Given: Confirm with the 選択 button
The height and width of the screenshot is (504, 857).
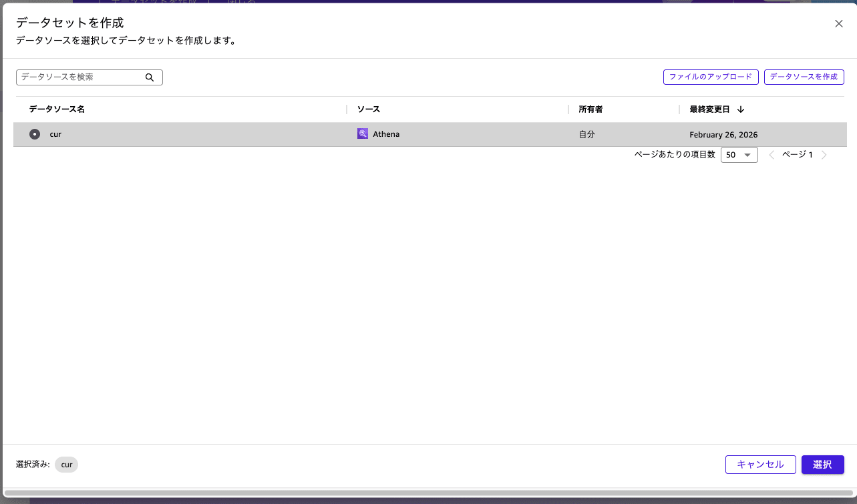Looking at the screenshot, I should [x=822, y=464].
